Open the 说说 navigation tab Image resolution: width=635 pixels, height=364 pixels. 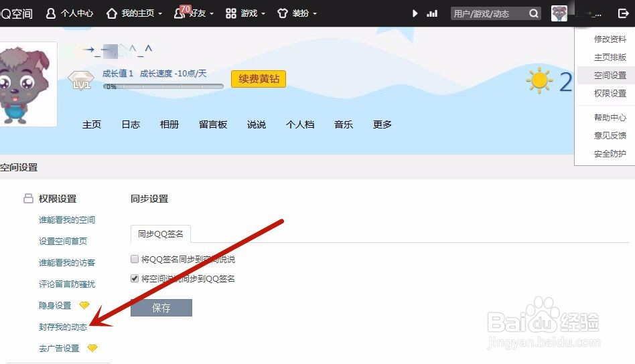coord(257,124)
